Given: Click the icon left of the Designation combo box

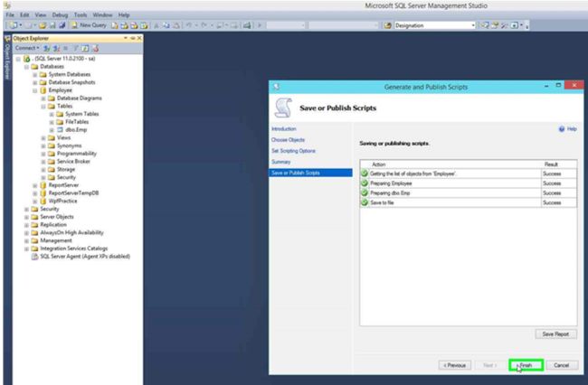Looking at the screenshot, I should coord(388,25).
